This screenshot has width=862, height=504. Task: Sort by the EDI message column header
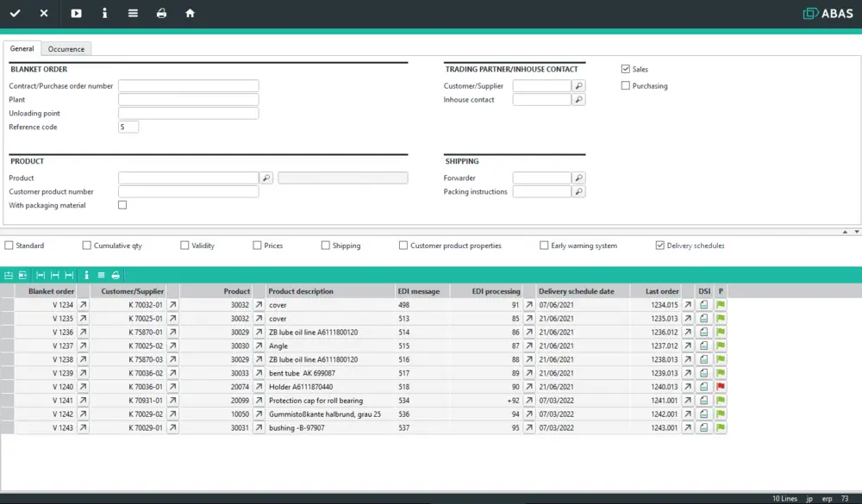click(x=422, y=291)
